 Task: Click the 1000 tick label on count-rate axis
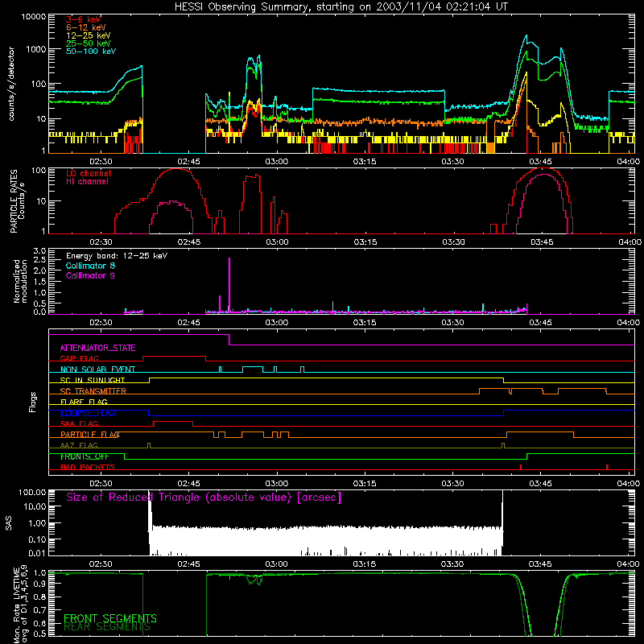tap(35, 49)
